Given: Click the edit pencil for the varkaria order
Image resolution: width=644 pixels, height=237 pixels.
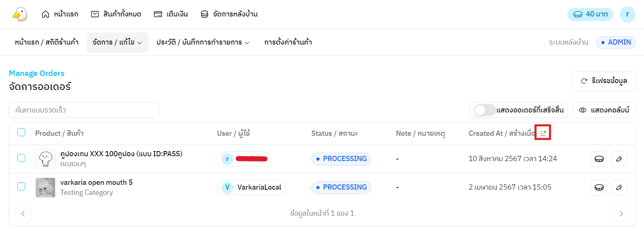Looking at the screenshot, I should [619, 188].
